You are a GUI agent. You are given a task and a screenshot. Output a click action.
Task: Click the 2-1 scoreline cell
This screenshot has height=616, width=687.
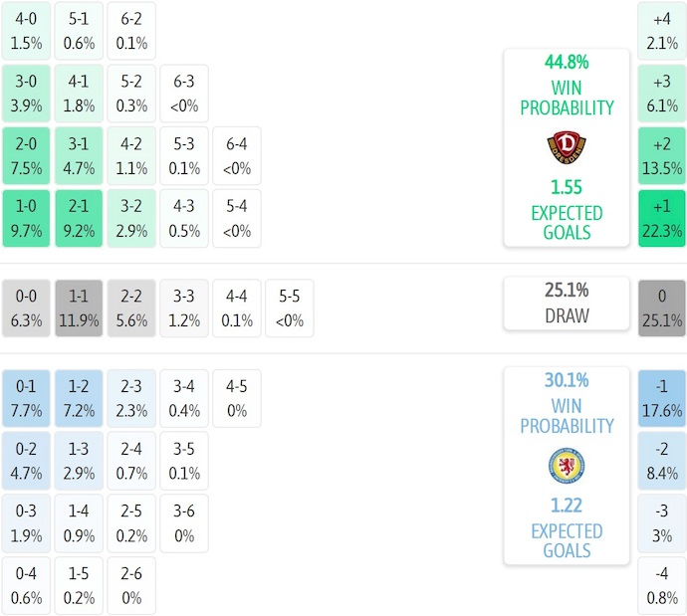pyautogui.click(x=79, y=219)
